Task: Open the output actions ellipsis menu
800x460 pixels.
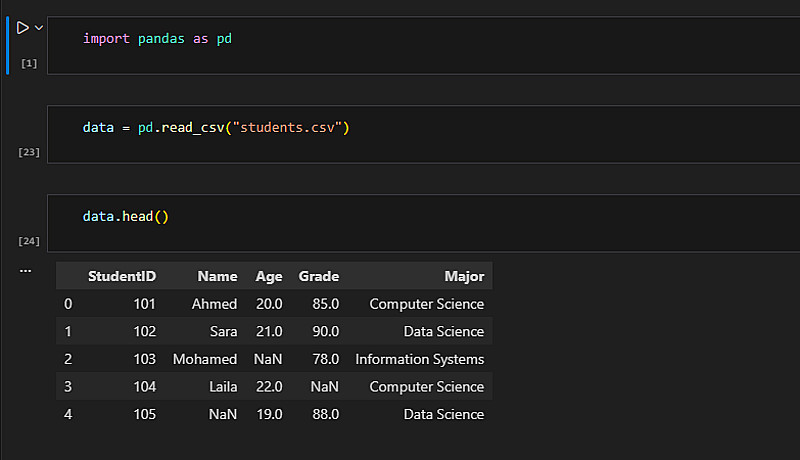Action: point(25,271)
